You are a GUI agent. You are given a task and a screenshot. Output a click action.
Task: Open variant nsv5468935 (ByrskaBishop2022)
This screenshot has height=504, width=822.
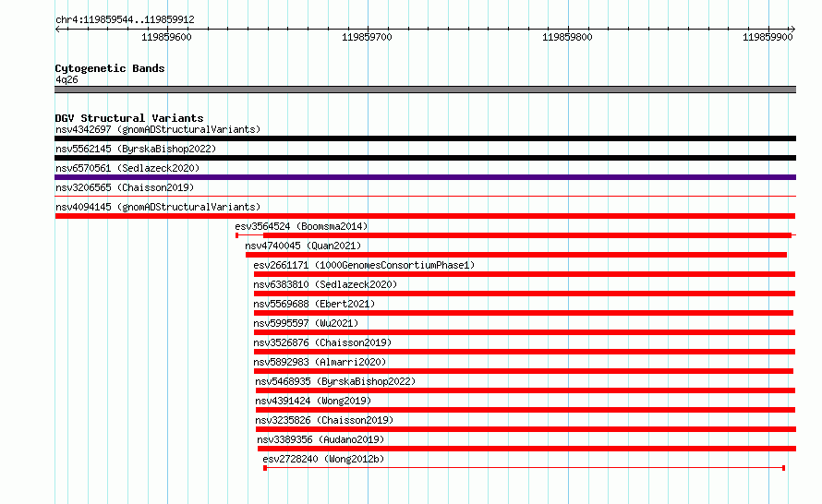tap(335, 381)
